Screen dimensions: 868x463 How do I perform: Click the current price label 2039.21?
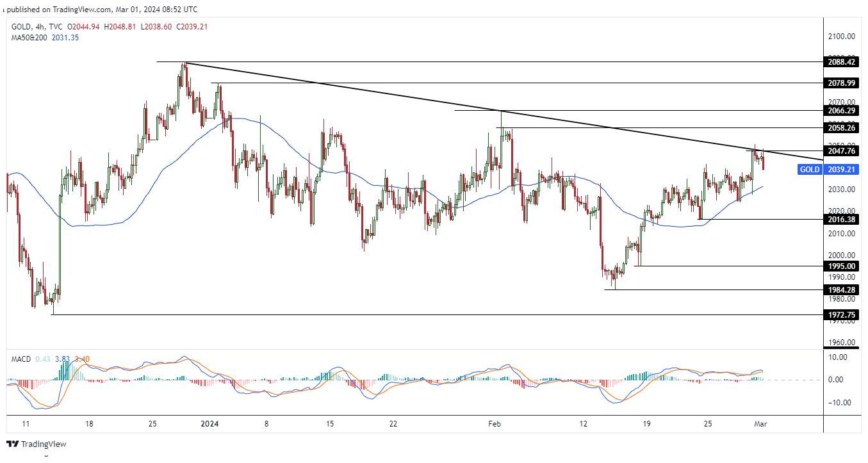(842, 170)
